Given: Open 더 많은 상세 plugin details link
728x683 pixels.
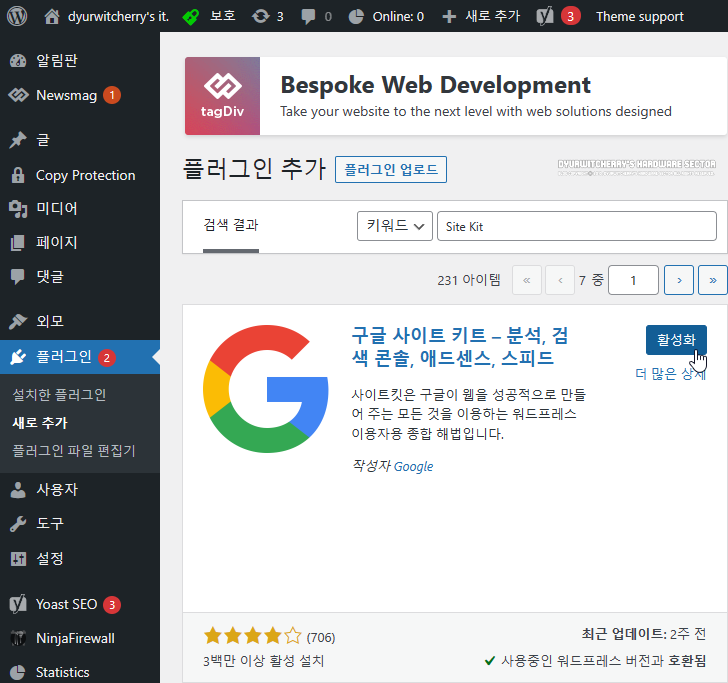Looking at the screenshot, I should click(x=670, y=373).
